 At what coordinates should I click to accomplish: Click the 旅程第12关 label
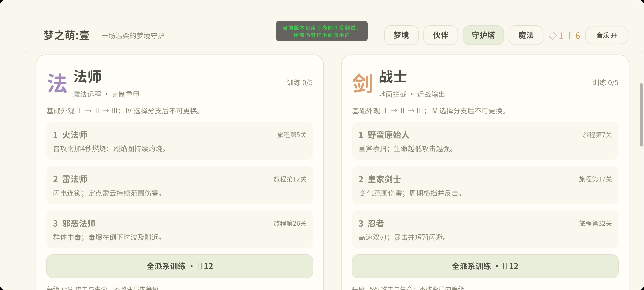290,179
